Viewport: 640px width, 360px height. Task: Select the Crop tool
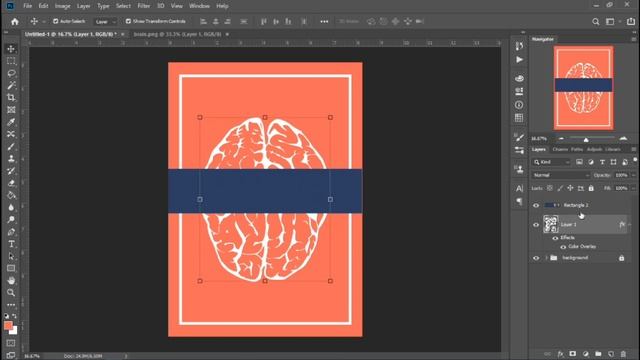11,98
